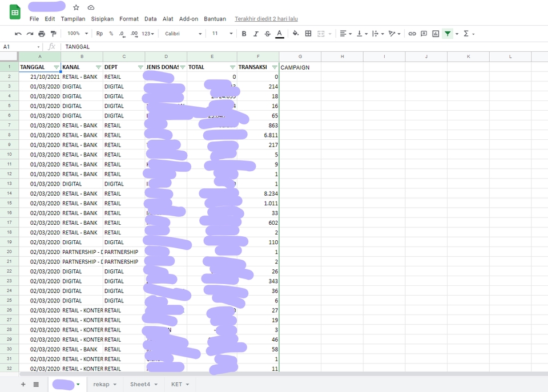Image resolution: width=548 pixels, height=392 pixels.
Task: Open the number format 123 dropdown
Action: 148,34
